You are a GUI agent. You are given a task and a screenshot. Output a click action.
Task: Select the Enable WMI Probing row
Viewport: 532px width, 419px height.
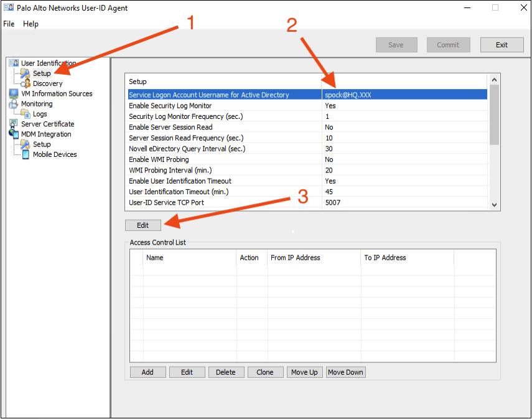pyautogui.click(x=224, y=159)
